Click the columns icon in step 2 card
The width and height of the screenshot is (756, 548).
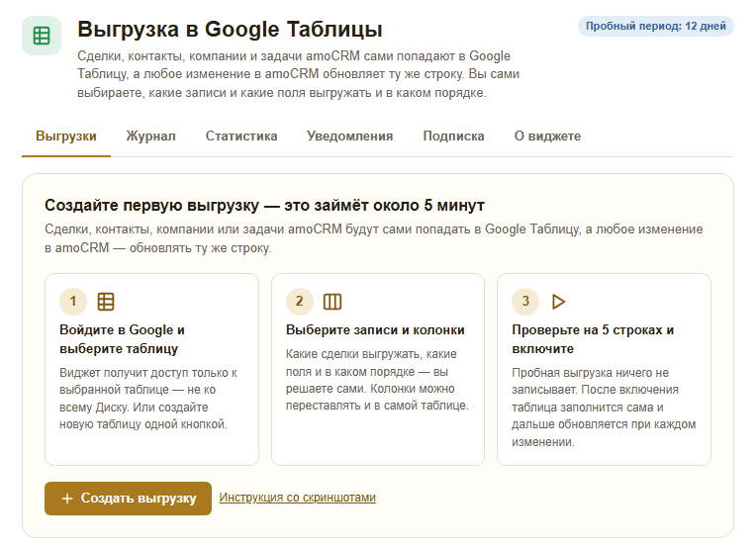click(332, 302)
